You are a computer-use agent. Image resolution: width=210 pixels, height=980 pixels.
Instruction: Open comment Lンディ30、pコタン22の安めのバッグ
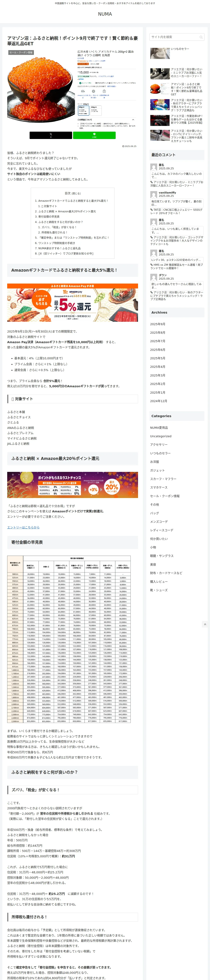177,260
